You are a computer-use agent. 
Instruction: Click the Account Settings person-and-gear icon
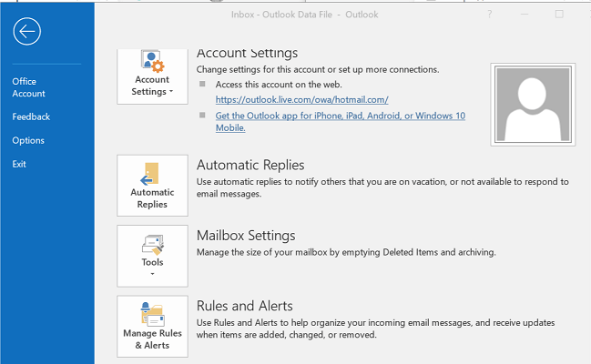(152, 62)
